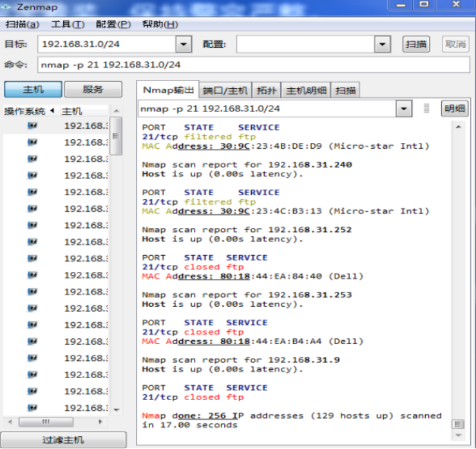Click text 'Nmap scan report for 192.168.31.240'

pyautogui.click(x=247, y=165)
